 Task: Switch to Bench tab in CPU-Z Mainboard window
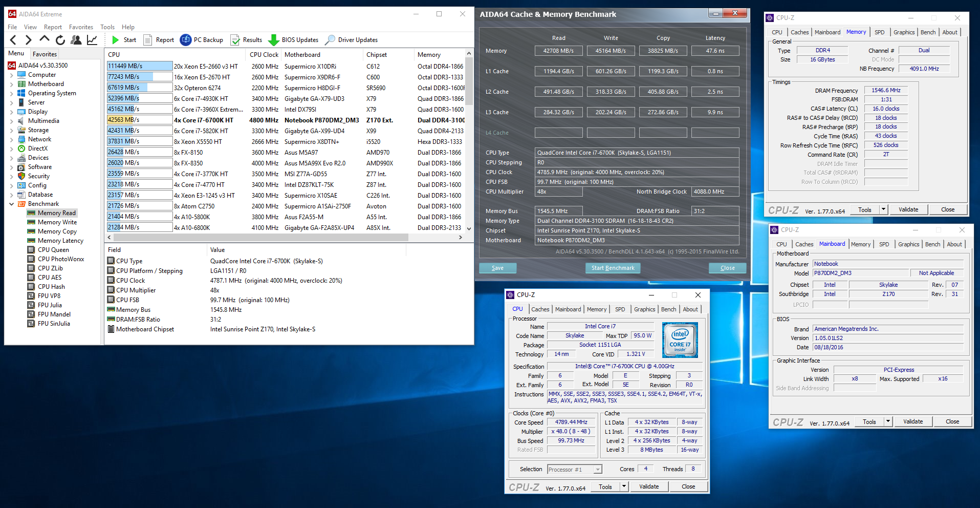pyautogui.click(x=932, y=244)
